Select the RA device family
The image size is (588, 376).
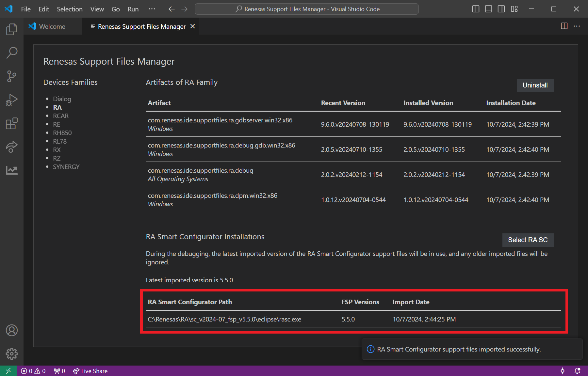pos(57,107)
